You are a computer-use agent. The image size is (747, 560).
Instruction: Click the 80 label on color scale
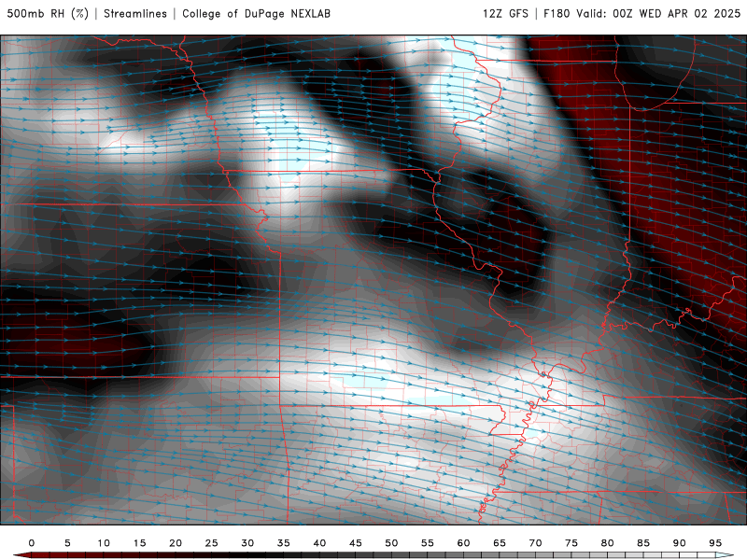click(608, 543)
